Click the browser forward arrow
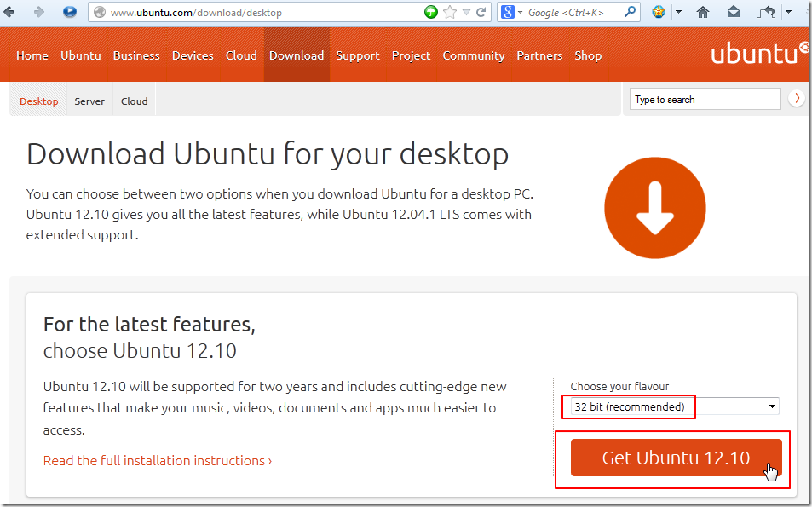The width and height of the screenshot is (812, 507). 38,12
